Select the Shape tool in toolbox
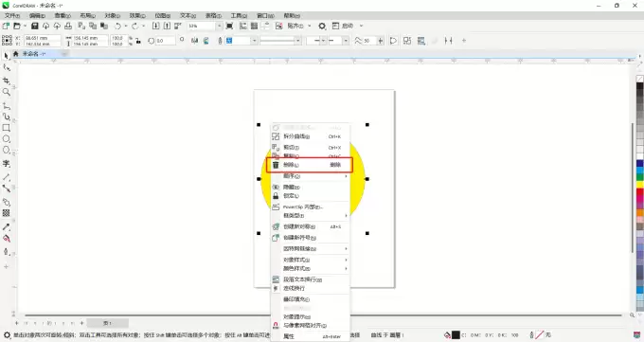Viewport: 644px width, 342px height. 7,68
